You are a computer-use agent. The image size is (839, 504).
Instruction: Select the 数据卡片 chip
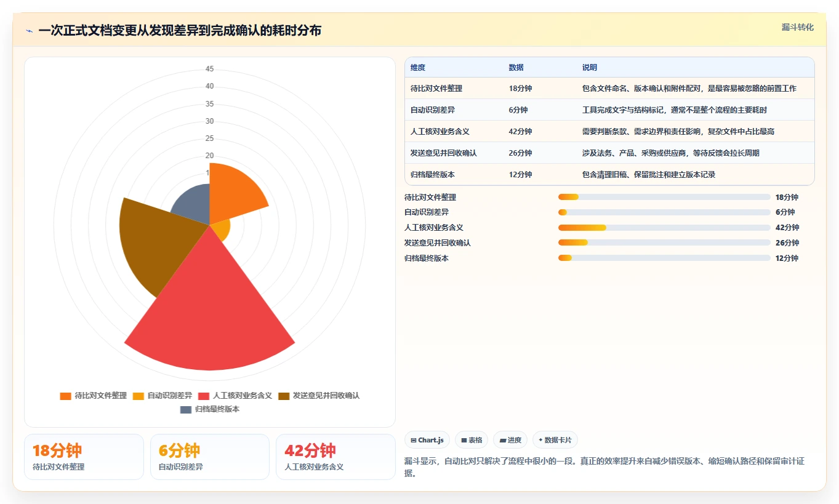(x=555, y=440)
